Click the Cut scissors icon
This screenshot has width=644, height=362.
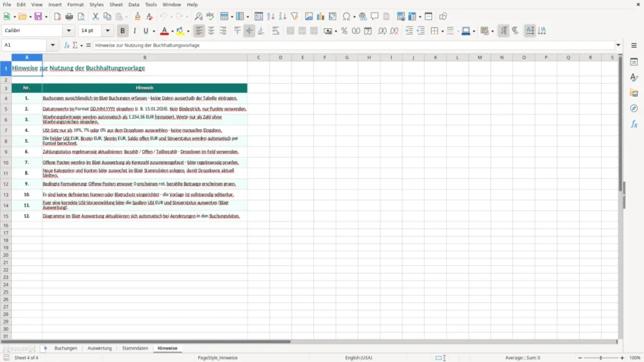96,16
